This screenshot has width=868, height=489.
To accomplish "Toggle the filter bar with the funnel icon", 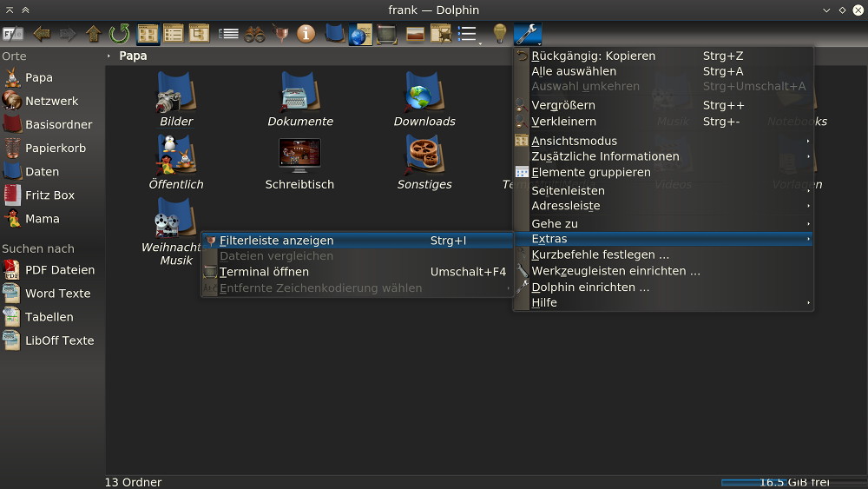I will coord(280,35).
